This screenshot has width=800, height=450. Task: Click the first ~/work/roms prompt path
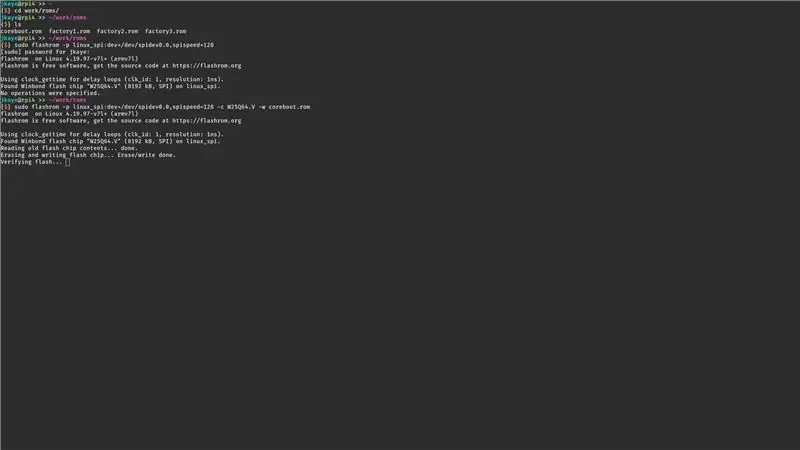pos(67,17)
